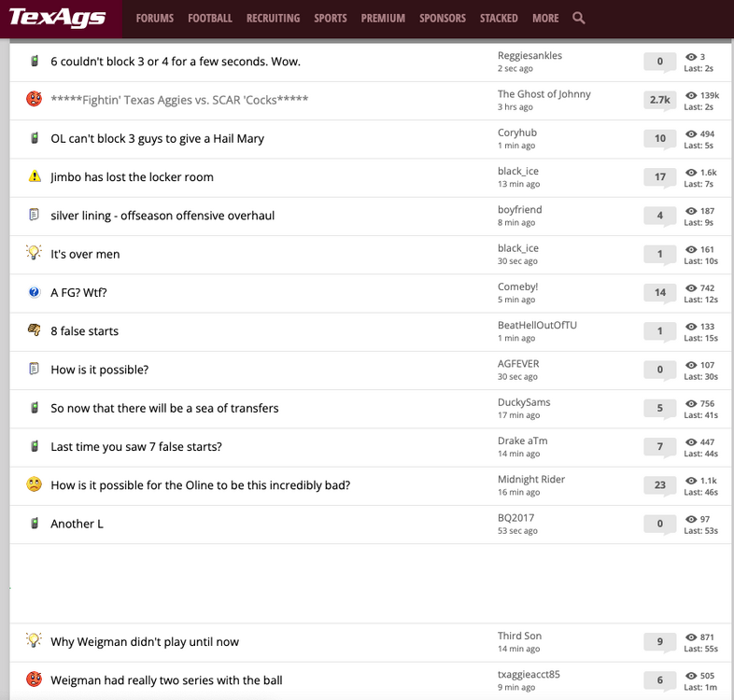Open the Fightin' Texas Aggies vs. SCAR thread
Screen dimensions: 734x700
click(179, 100)
